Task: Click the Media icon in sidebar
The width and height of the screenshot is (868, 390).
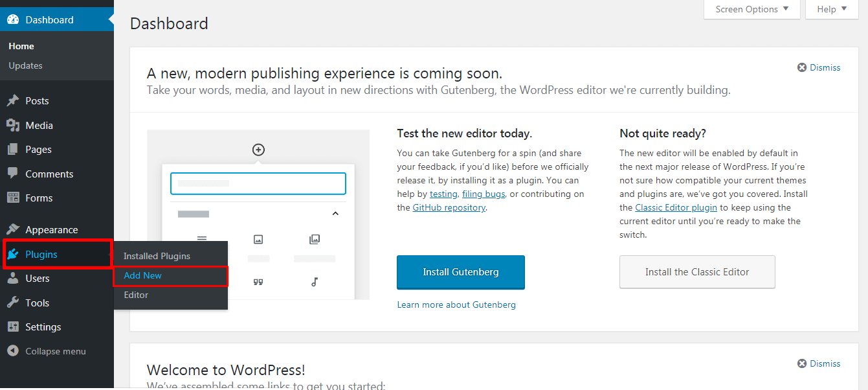Action: pos(13,125)
